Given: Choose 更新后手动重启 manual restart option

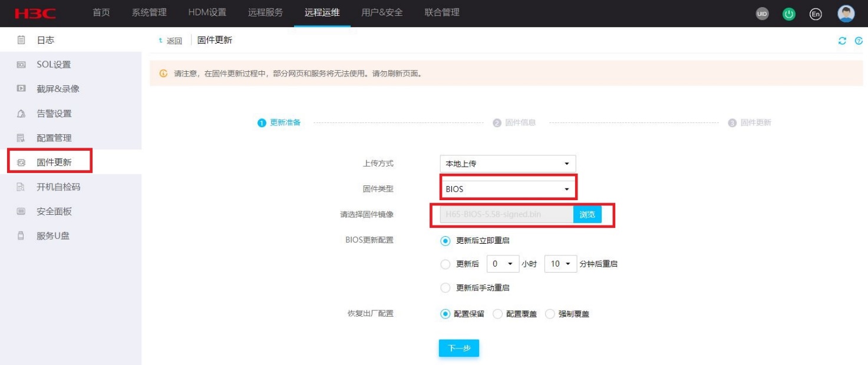Looking at the screenshot, I should [446, 287].
